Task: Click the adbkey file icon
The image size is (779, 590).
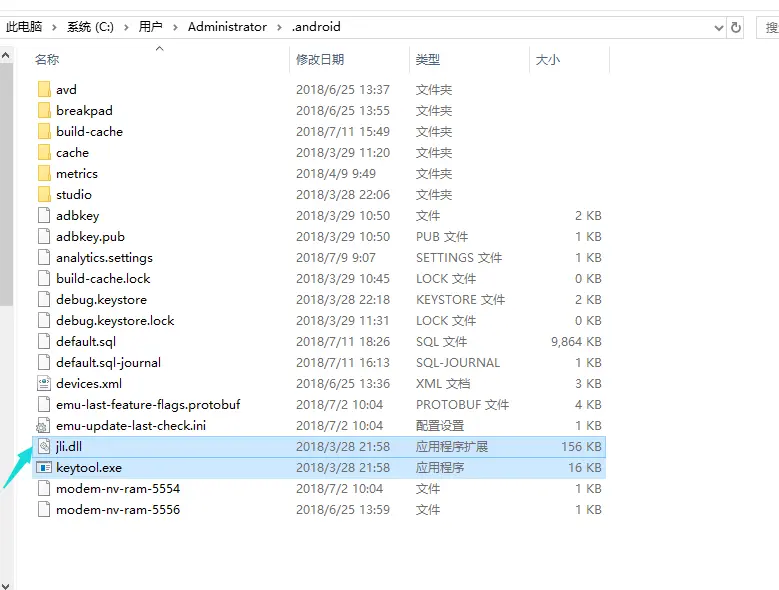Action: [x=44, y=216]
